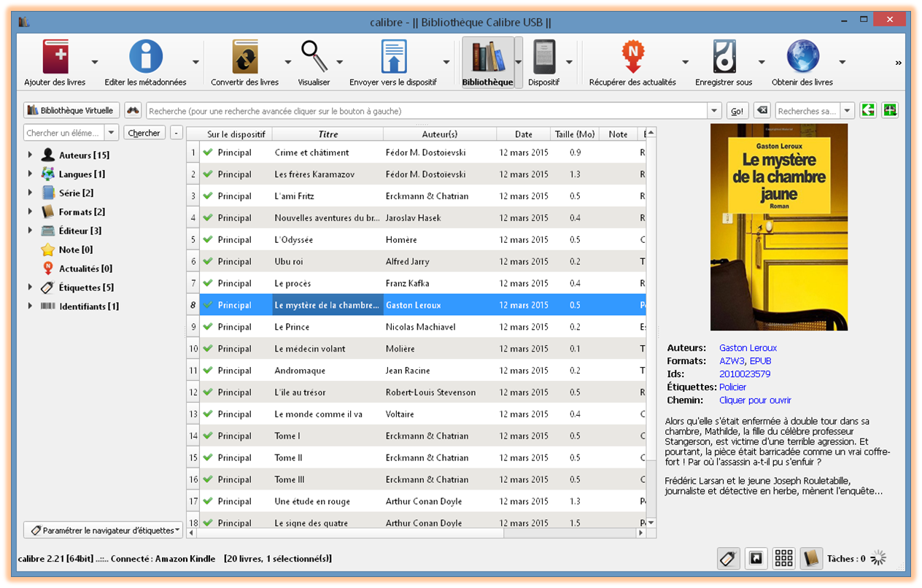Expand the Formats [2] tree node
The image size is (922, 588).
30,212
